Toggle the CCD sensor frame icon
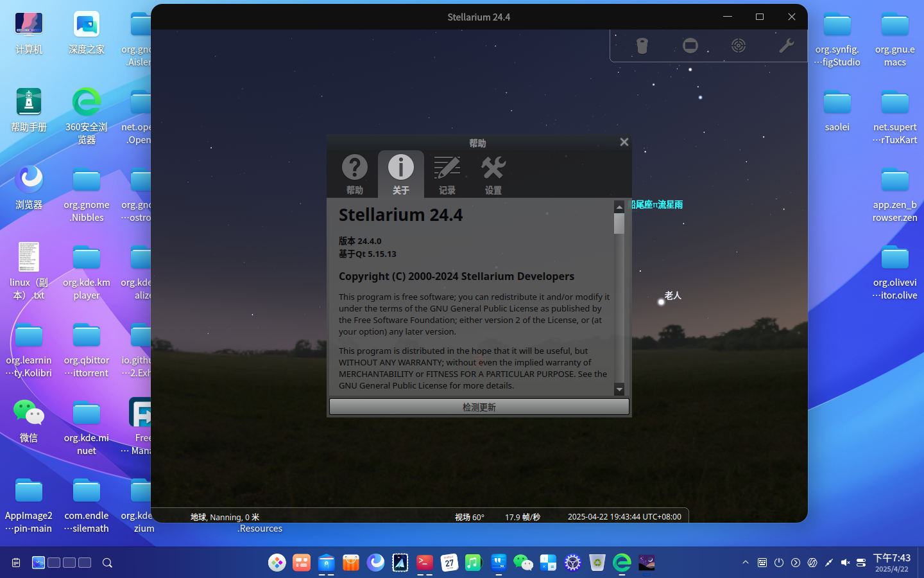Image resolution: width=924 pixels, height=578 pixels. pyautogui.click(x=690, y=46)
